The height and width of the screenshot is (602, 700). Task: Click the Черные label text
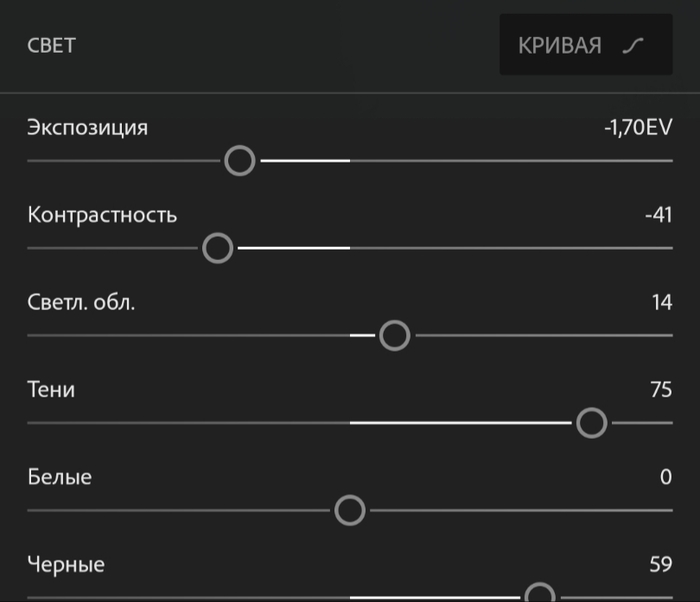pos(66,565)
